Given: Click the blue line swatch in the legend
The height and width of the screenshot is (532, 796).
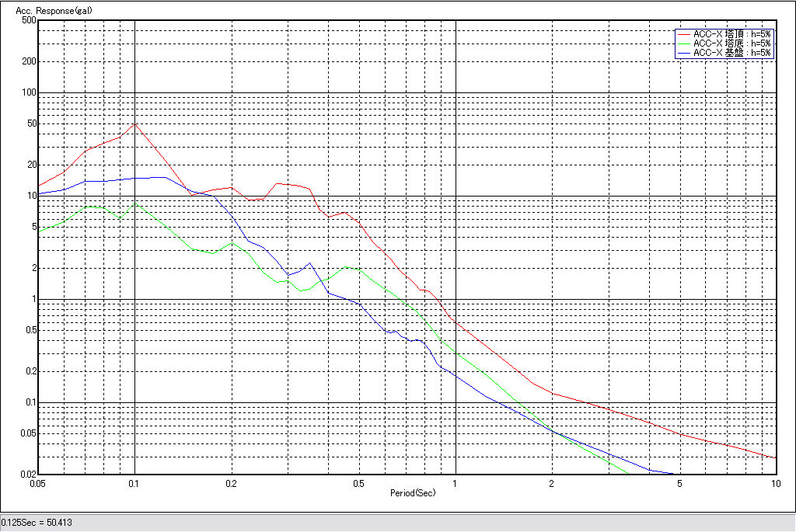Looking at the screenshot, I should (x=683, y=53).
